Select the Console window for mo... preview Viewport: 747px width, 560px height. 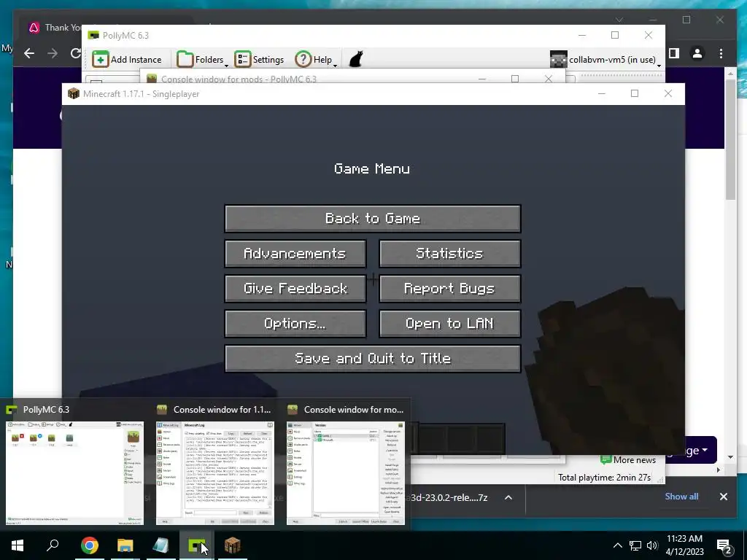(x=346, y=472)
